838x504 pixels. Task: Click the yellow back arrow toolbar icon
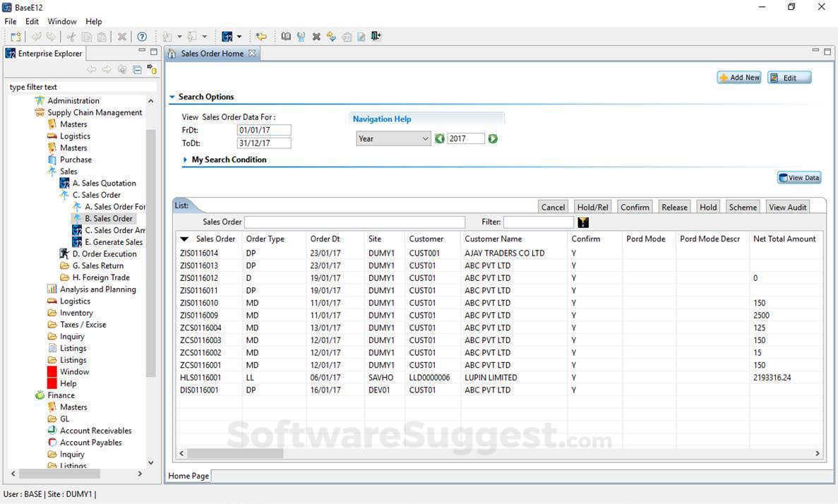[x=261, y=37]
